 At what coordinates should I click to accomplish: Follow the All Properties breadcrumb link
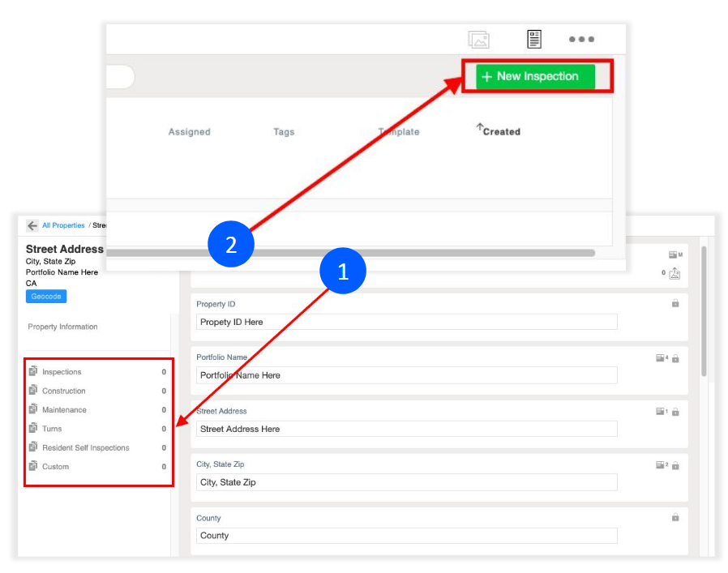63,225
